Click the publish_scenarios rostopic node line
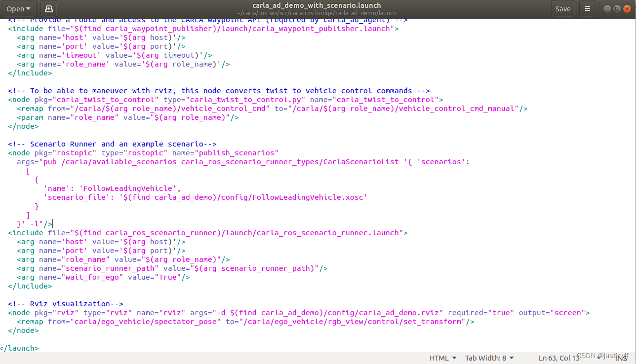 [143, 153]
